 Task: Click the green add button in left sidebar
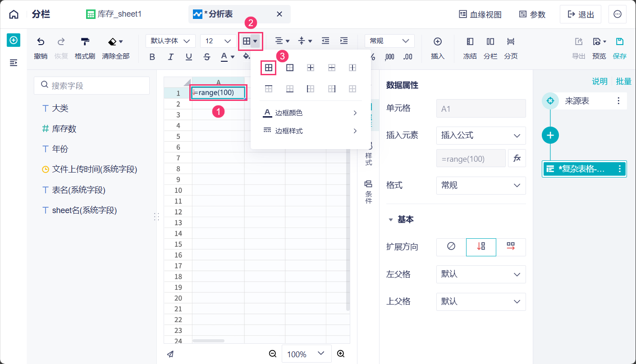pos(14,40)
